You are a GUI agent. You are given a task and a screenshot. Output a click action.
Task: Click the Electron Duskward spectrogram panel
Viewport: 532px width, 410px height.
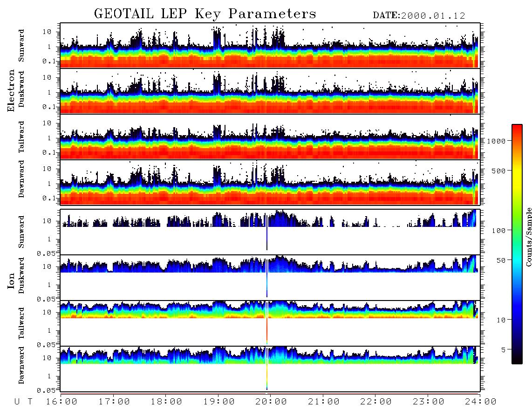coord(270,91)
